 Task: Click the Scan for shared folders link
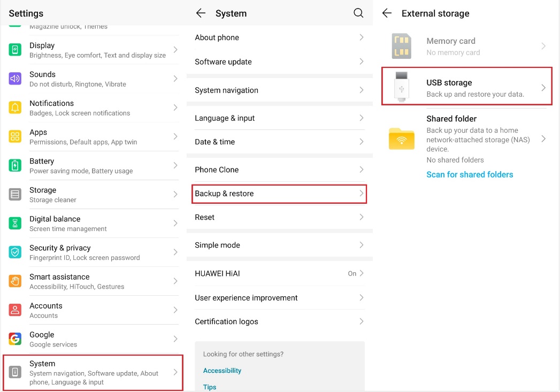tap(470, 174)
